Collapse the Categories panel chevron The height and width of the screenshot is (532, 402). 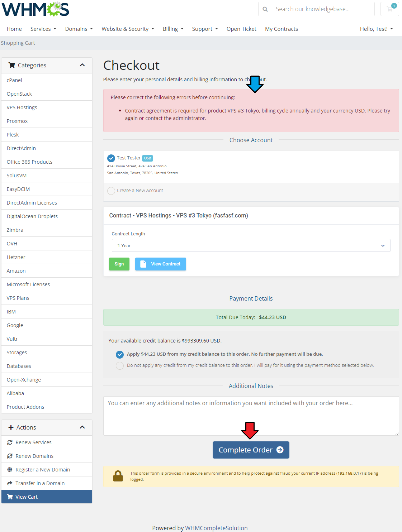coord(82,65)
